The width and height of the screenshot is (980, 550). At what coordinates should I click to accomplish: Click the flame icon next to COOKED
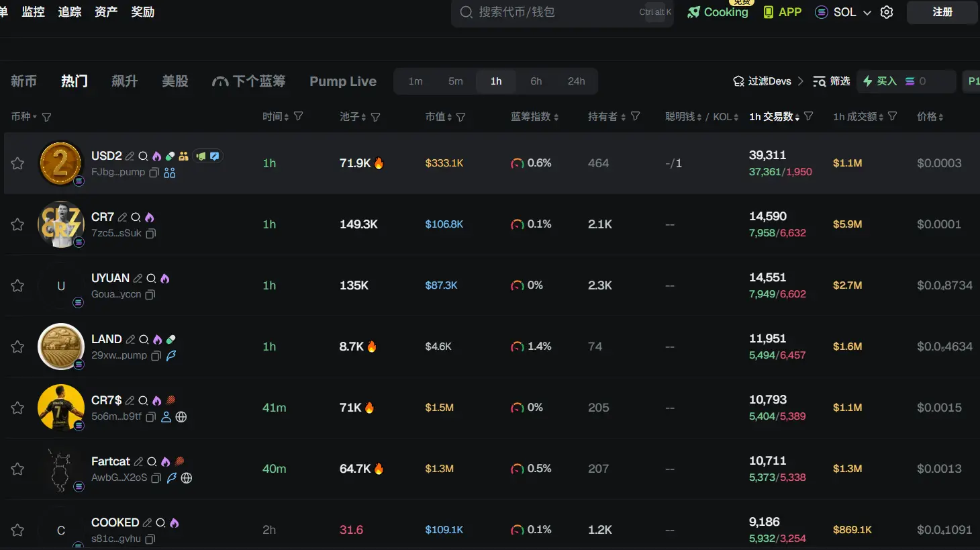(x=175, y=522)
